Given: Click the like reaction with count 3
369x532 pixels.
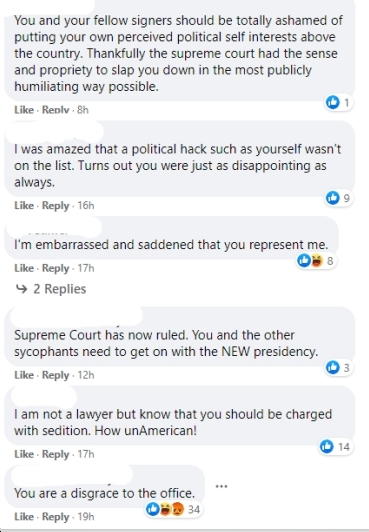Looking at the screenshot, I should 332,367.
